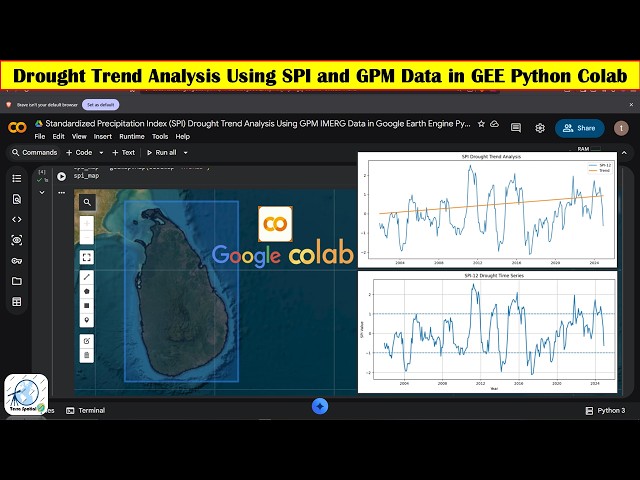The image size is (640, 480).
Task: Select the draw polygon tool
Action: point(87,291)
